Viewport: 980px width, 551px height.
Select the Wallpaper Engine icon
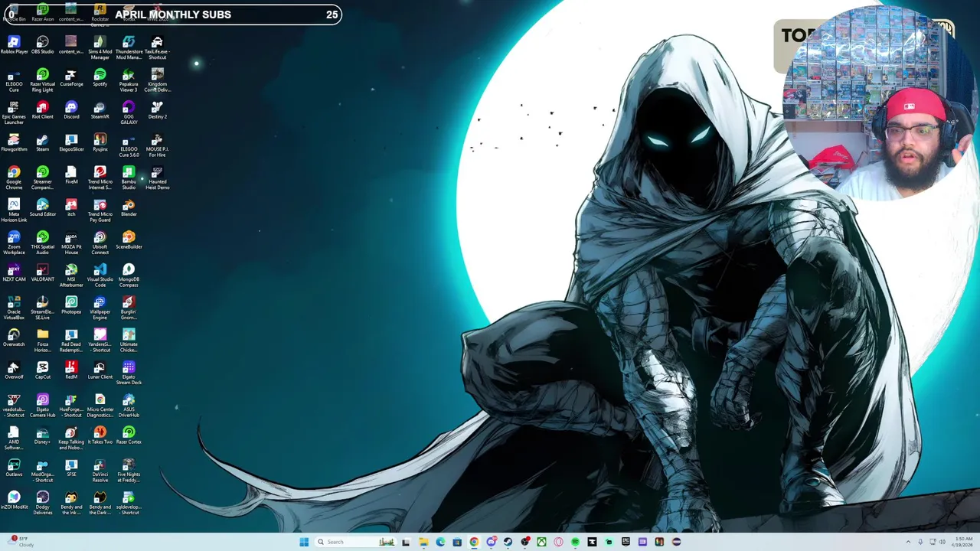click(100, 308)
